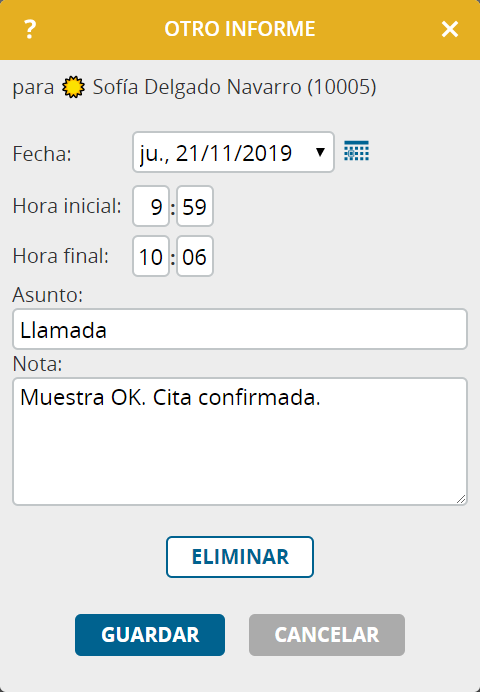Click the Fecha: label
The width and height of the screenshot is (480, 692).
tap(42, 154)
